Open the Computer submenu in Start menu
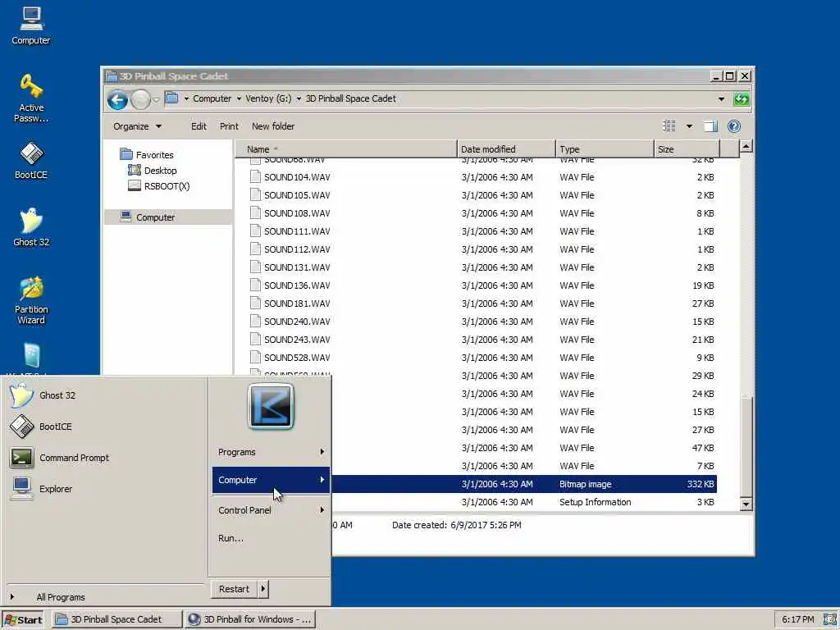This screenshot has height=630, width=840. (x=271, y=480)
